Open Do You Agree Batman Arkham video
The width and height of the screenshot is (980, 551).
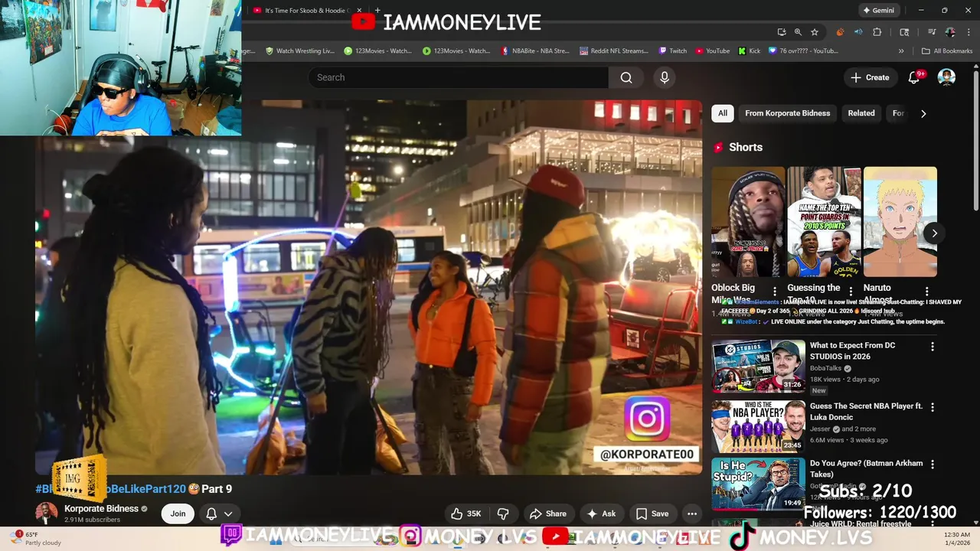759,484
